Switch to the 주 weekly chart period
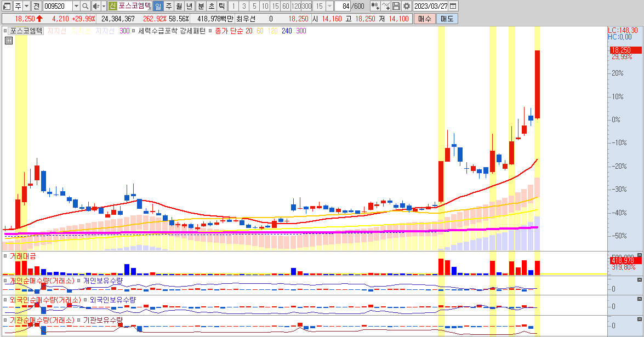This screenshot has height=337, width=644. point(168,6)
